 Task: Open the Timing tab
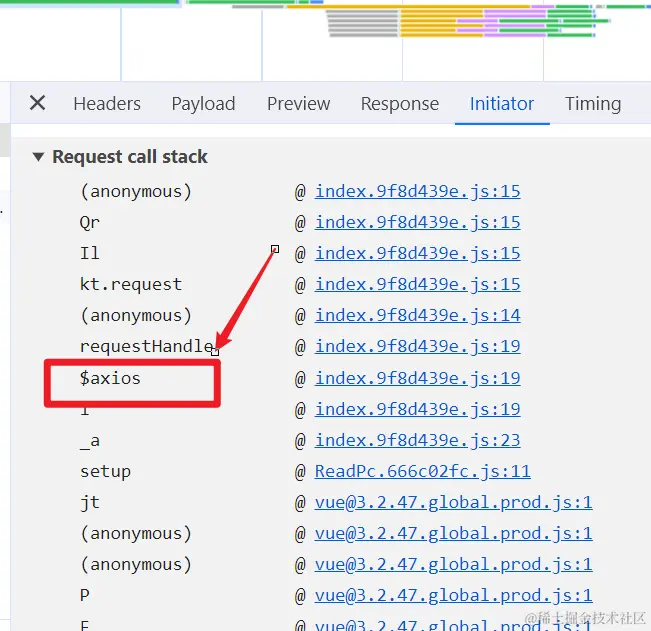pyautogui.click(x=593, y=104)
